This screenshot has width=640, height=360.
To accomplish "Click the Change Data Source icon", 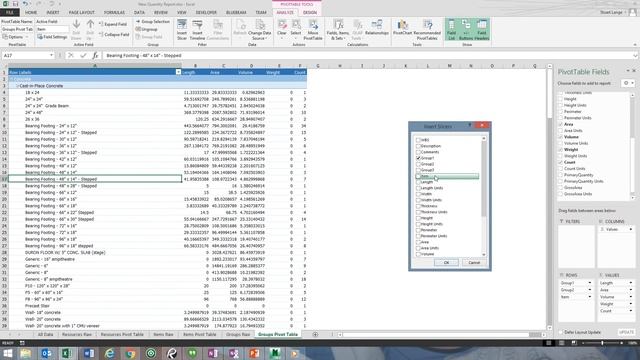I will [260, 29].
